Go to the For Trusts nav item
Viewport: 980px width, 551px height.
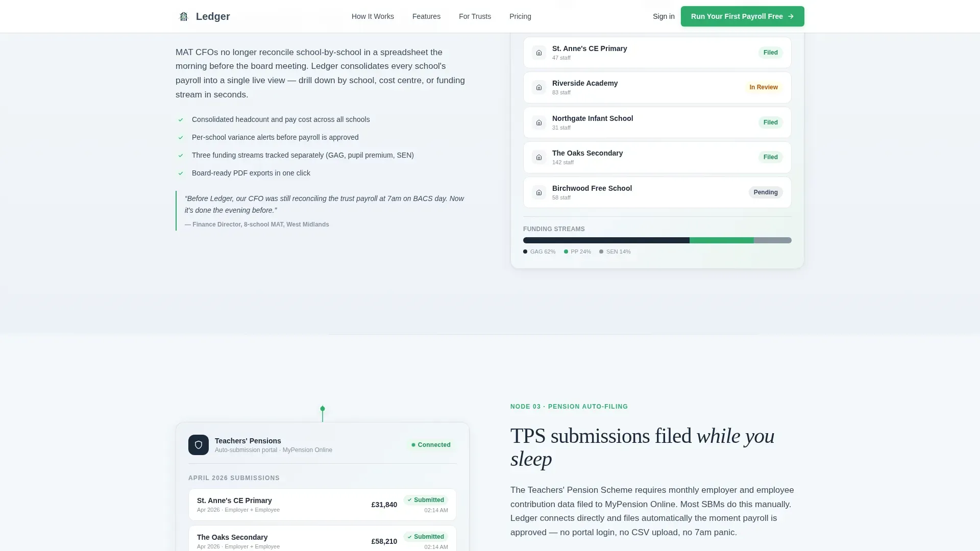[475, 16]
